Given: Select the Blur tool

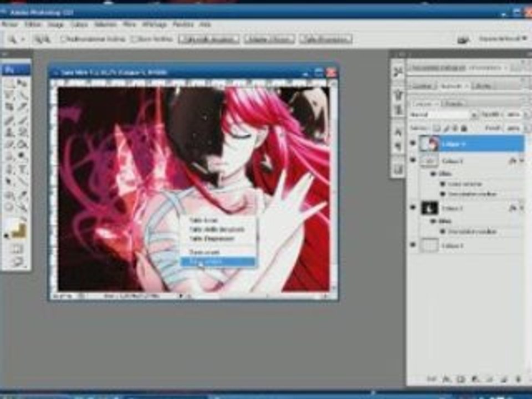Looking at the screenshot, I should pyautogui.click(x=9, y=157).
